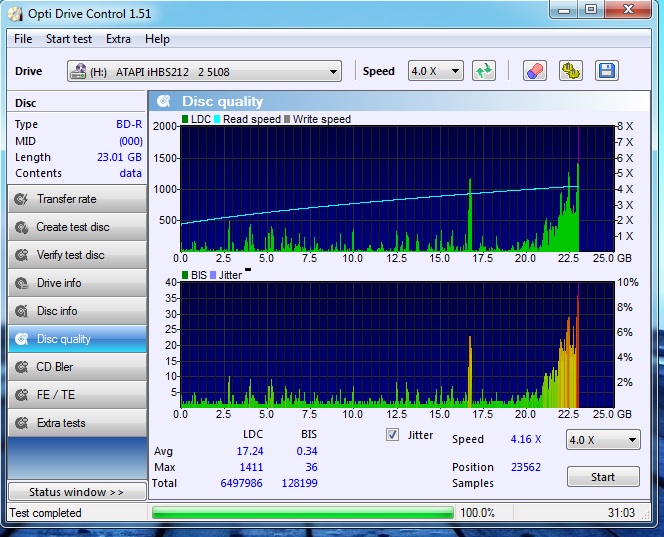The image size is (664, 537).
Task: Click the MID value (000)
Action: [131, 141]
